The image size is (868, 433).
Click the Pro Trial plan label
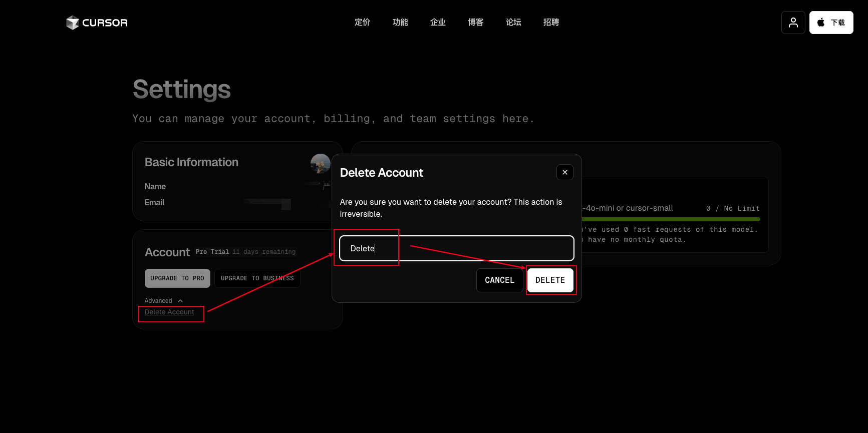212,252
